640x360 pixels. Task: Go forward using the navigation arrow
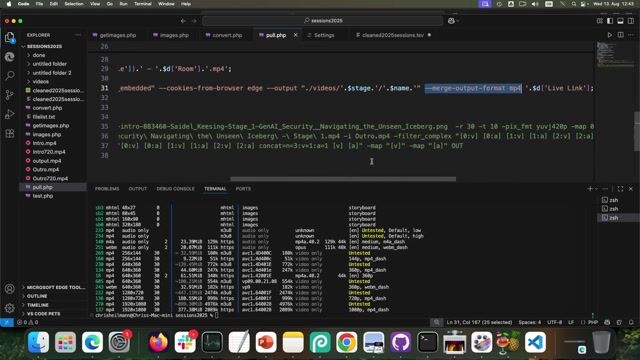tap(194, 21)
